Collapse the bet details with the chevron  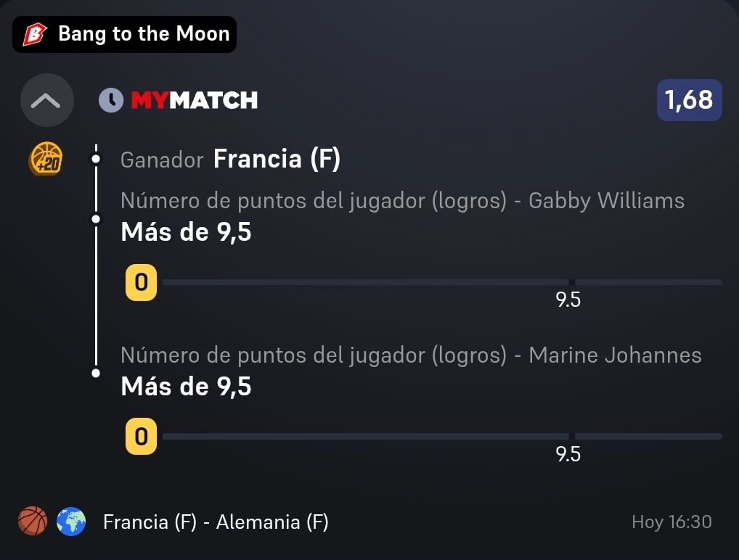pyautogui.click(x=46, y=100)
